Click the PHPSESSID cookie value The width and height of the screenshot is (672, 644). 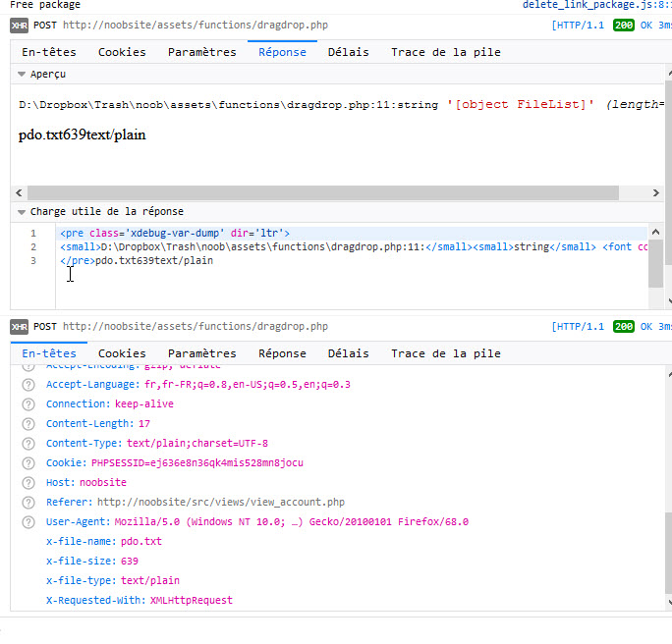(x=197, y=463)
